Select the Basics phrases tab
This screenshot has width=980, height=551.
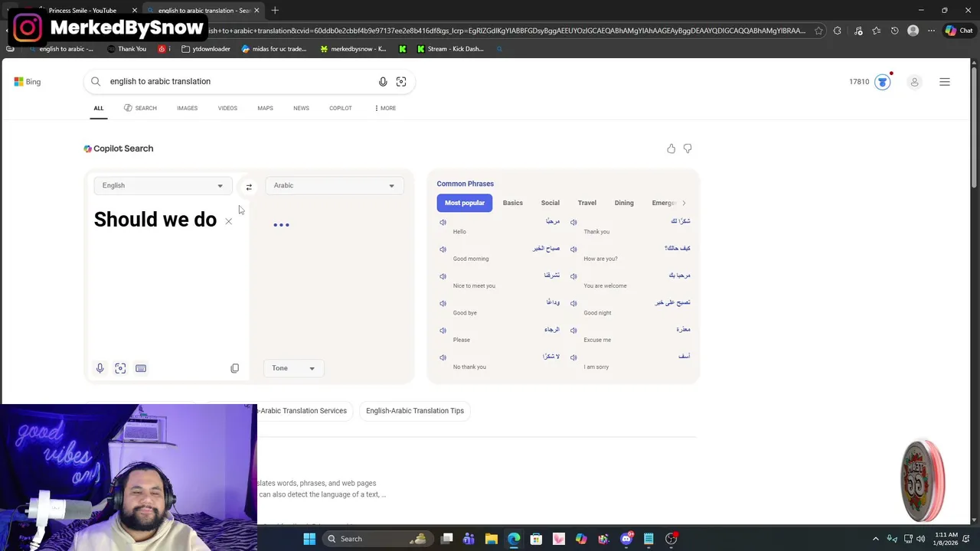click(513, 203)
